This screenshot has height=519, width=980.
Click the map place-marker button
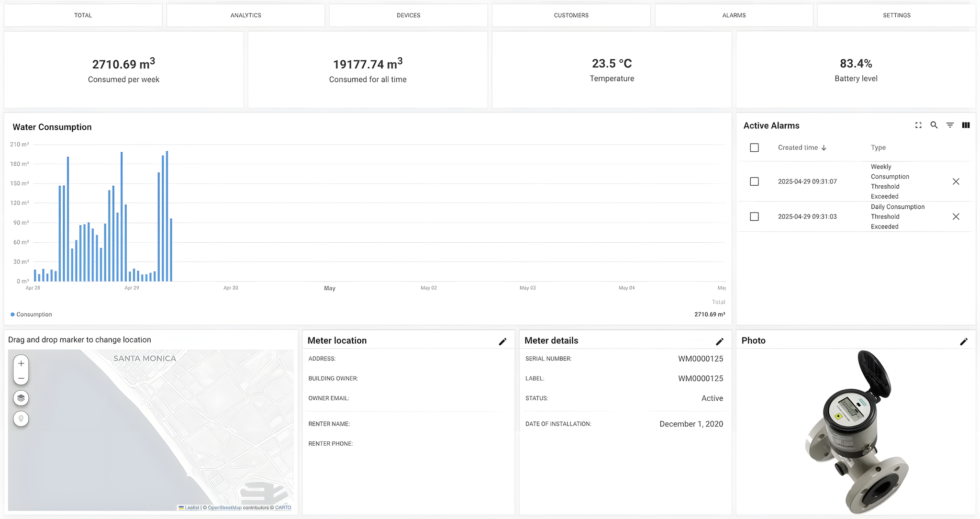[21, 419]
